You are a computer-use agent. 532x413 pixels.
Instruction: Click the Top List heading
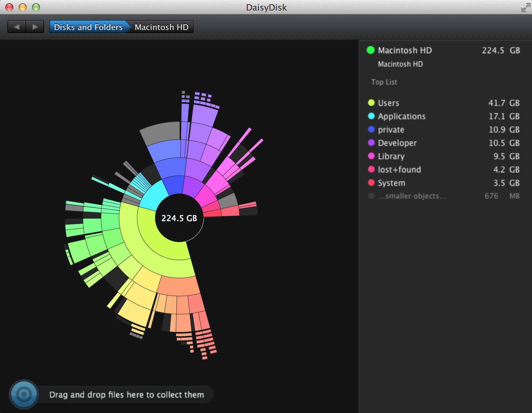tap(384, 82)
